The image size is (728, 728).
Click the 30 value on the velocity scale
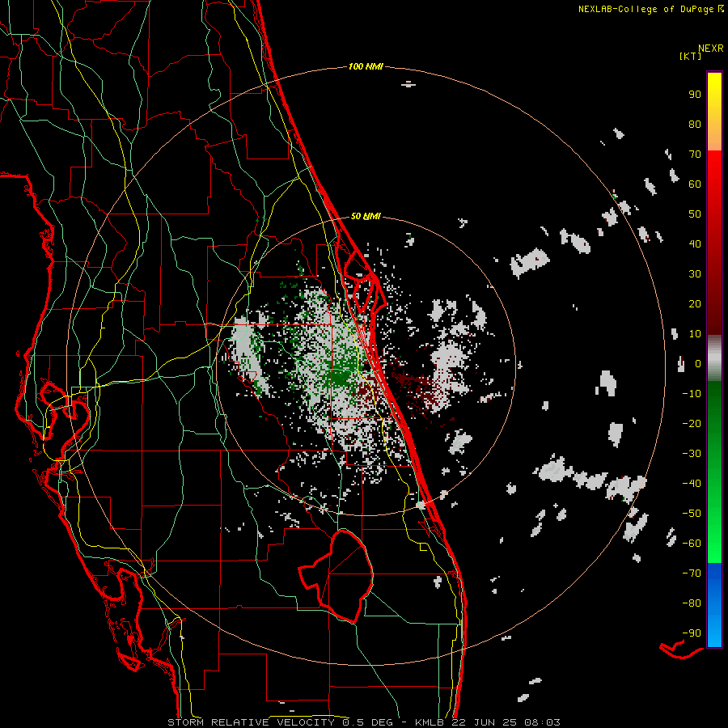[695, 274]
